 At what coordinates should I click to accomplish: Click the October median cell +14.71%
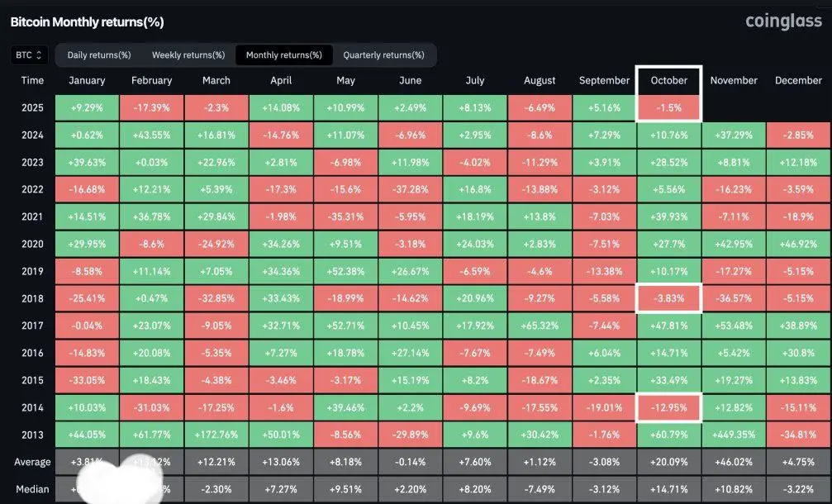(668, 489)
